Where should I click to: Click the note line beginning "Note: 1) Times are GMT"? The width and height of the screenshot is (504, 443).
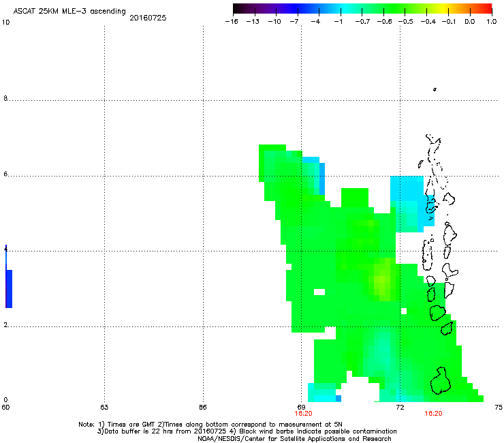tap(210, 425)
